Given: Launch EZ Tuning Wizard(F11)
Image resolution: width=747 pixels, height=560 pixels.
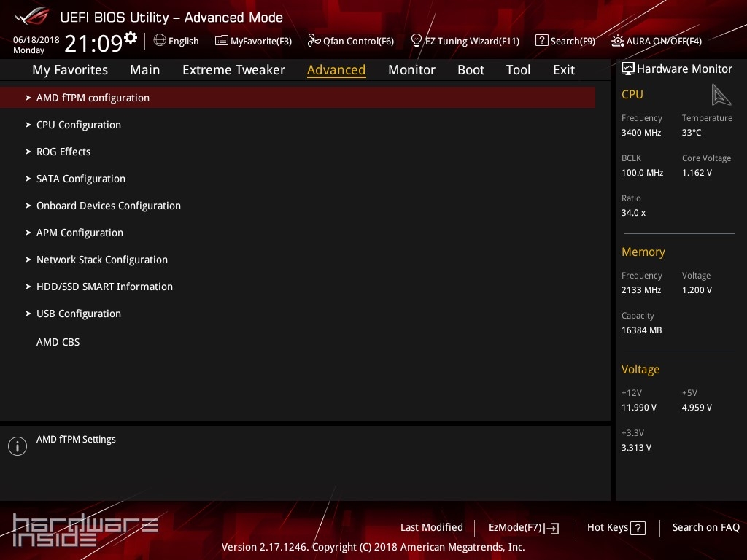Looking at the screenshot, I should (465, 41).
